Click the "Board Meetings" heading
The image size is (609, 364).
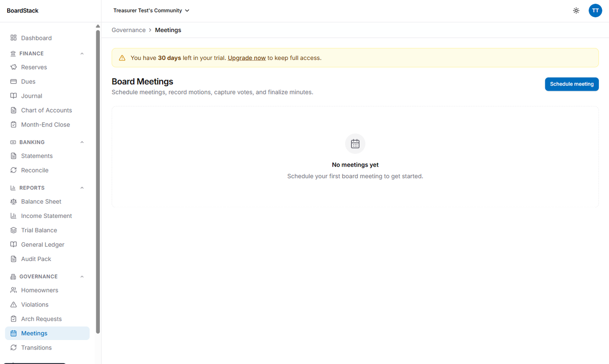(x=142, y=81)
